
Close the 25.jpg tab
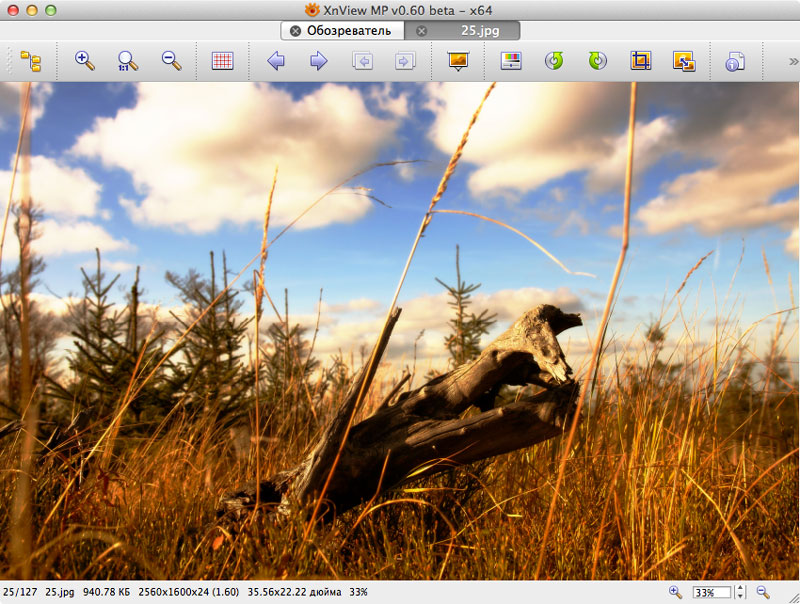[421, 31]
